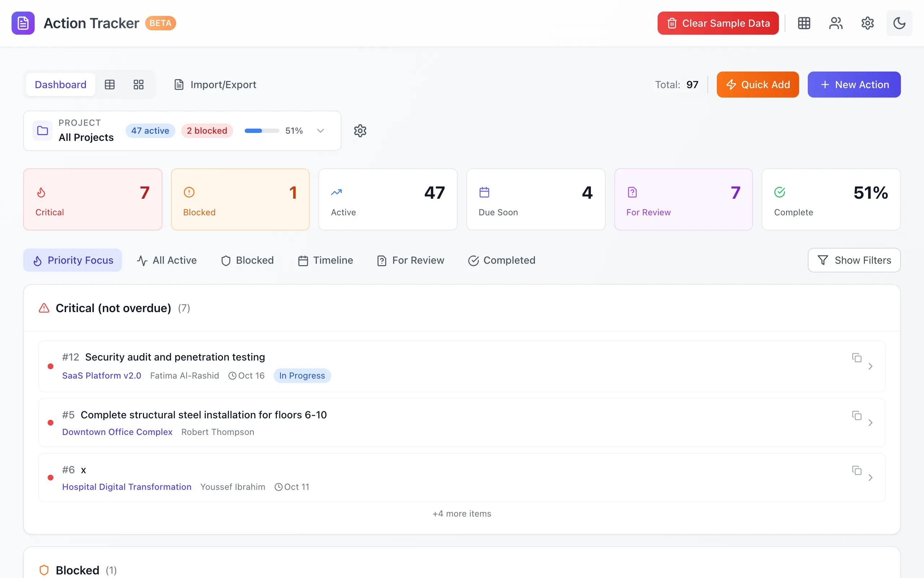
Task: Click the Quick Add button
Action: pos(758,85)
